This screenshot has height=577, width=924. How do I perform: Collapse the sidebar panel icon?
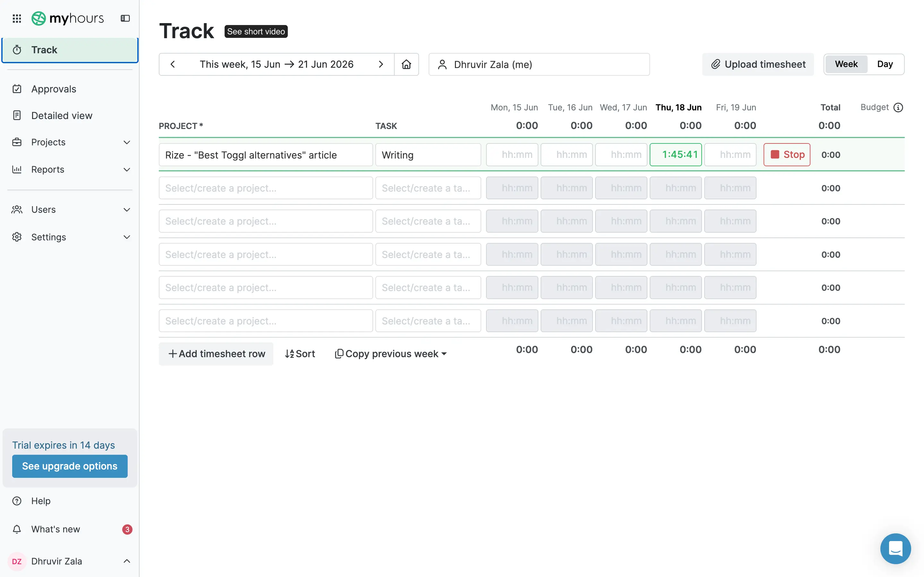tap(125, 18)
